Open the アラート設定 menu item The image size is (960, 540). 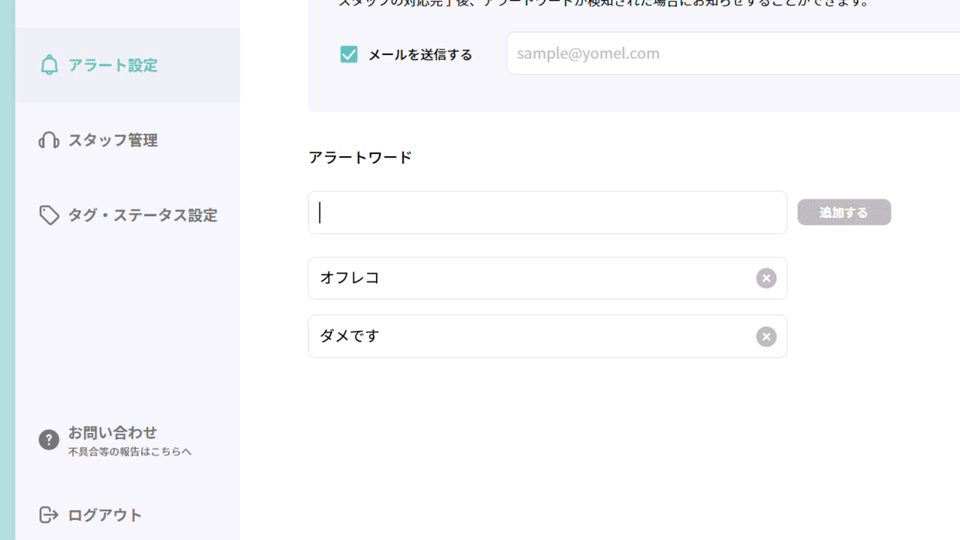click(113, 65)
